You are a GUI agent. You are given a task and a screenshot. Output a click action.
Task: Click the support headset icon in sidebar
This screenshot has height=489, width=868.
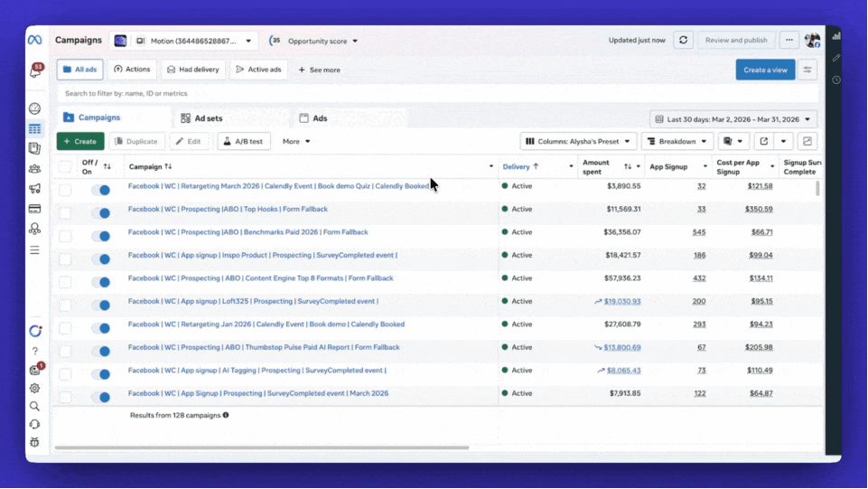[35, 424]
